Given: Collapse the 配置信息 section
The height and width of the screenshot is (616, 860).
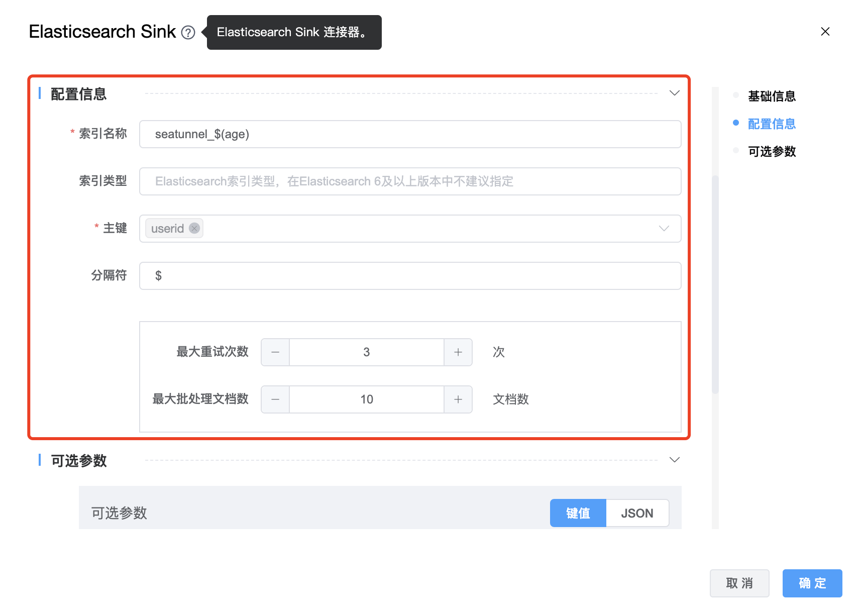Looking at the screenshot, I should tap(674, 93).
